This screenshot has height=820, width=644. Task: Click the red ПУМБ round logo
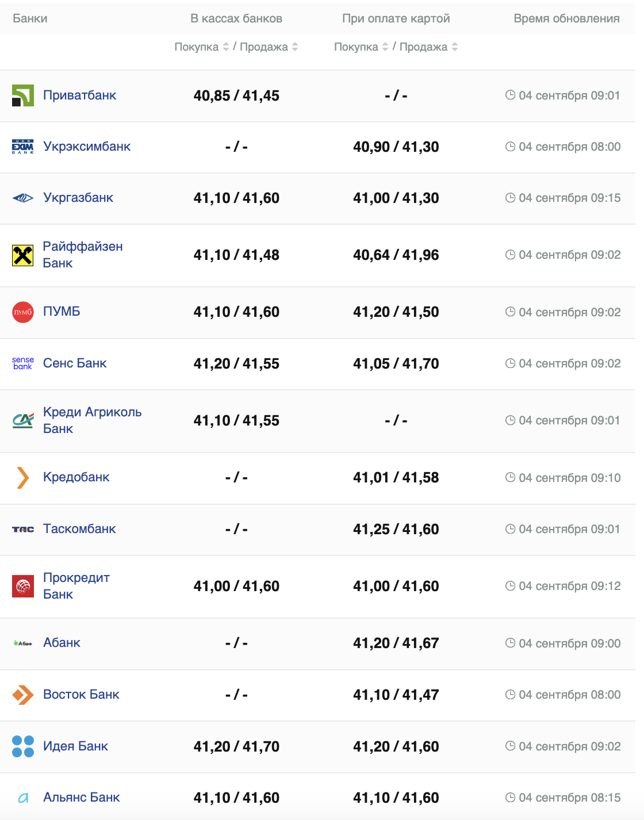[x=23, y=312]
